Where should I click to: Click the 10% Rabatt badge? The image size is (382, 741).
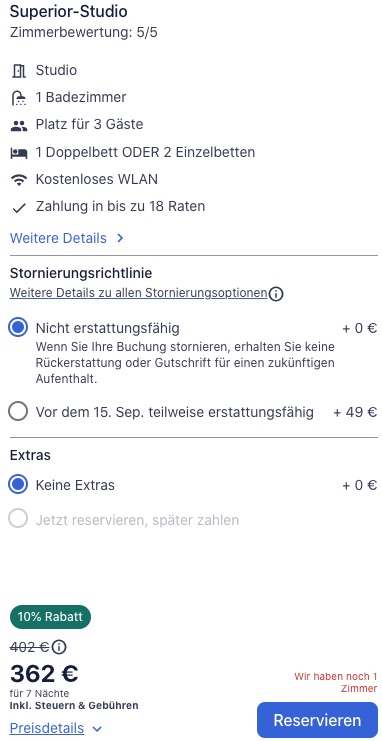coord(50,617)
